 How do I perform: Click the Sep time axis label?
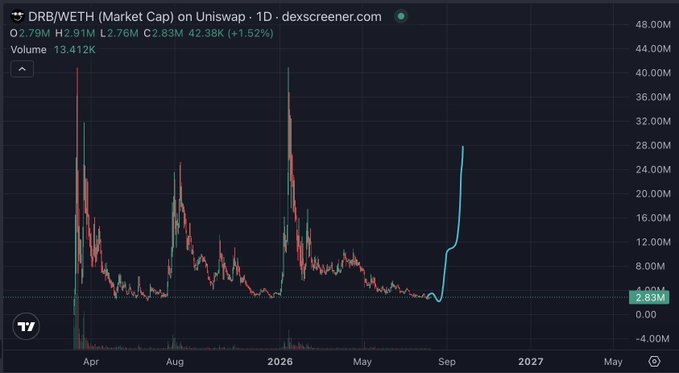(x=446, y=361)
